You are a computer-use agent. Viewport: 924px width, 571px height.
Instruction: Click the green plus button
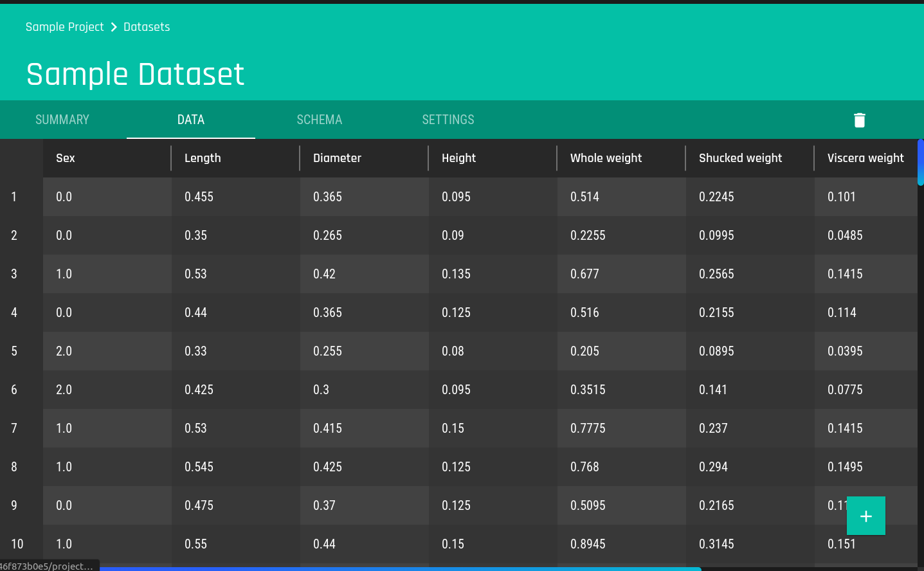pyautogui.click(x=866, y=516)
